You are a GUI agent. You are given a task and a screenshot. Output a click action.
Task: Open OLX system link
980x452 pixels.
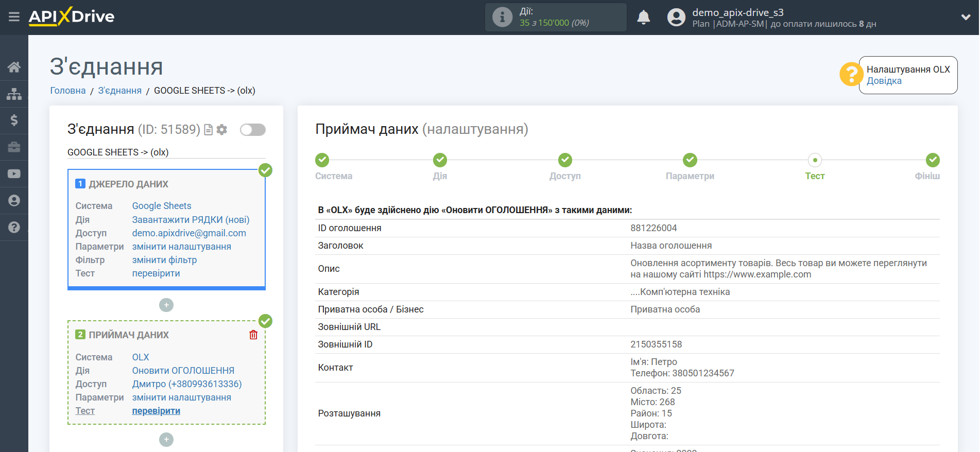pos(141,357)
